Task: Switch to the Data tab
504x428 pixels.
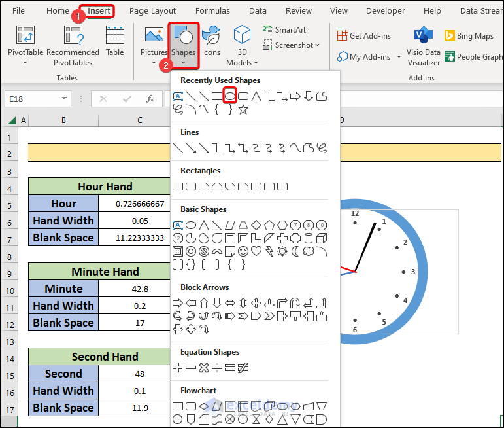Action: (258, 11)
